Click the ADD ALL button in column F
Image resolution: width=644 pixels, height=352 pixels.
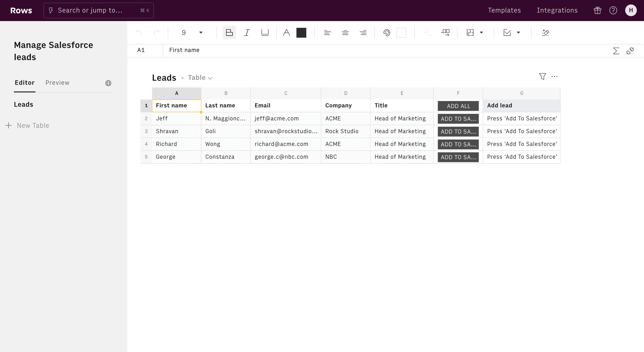[458, 105]
